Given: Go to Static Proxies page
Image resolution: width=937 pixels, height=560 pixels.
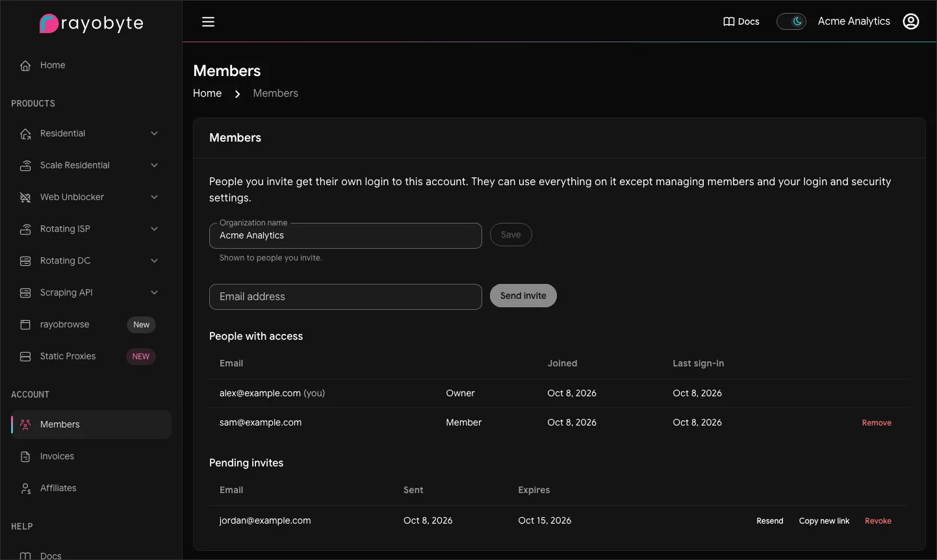Looking at the screenshot, I should click(x=91, y=356).
